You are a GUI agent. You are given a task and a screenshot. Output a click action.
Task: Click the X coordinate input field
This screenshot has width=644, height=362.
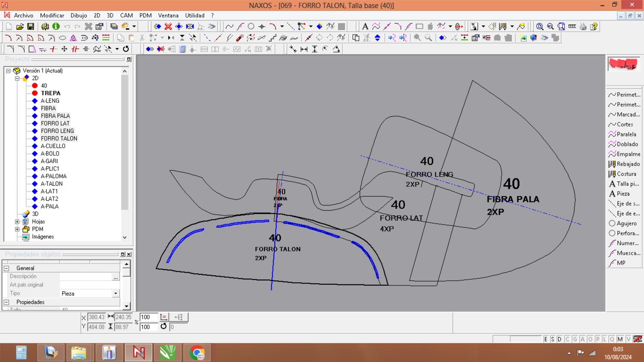point(97,317)
